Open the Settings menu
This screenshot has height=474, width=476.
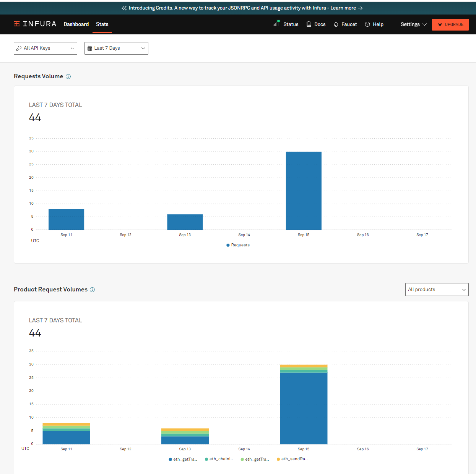[413, 24]
